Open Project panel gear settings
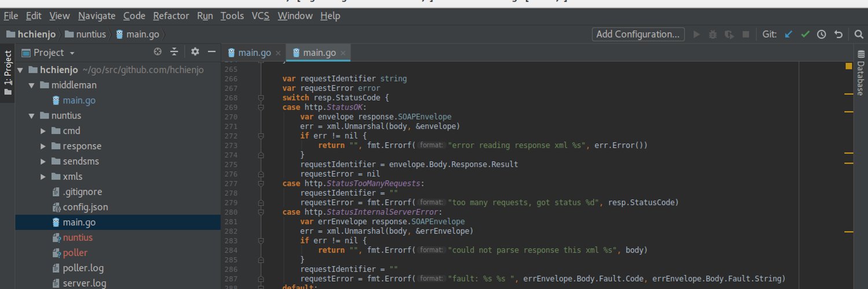 tap(195, 52)
